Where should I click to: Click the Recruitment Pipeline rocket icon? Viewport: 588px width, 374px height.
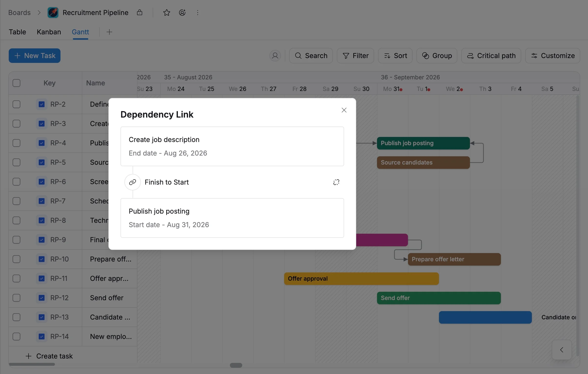click(x=53, y=12)
